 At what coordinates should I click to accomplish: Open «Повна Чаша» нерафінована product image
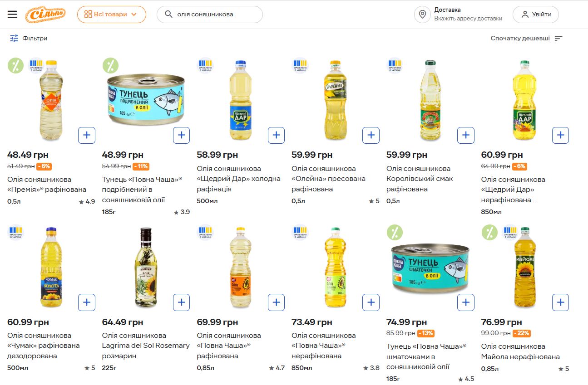[x=335, y=268]
